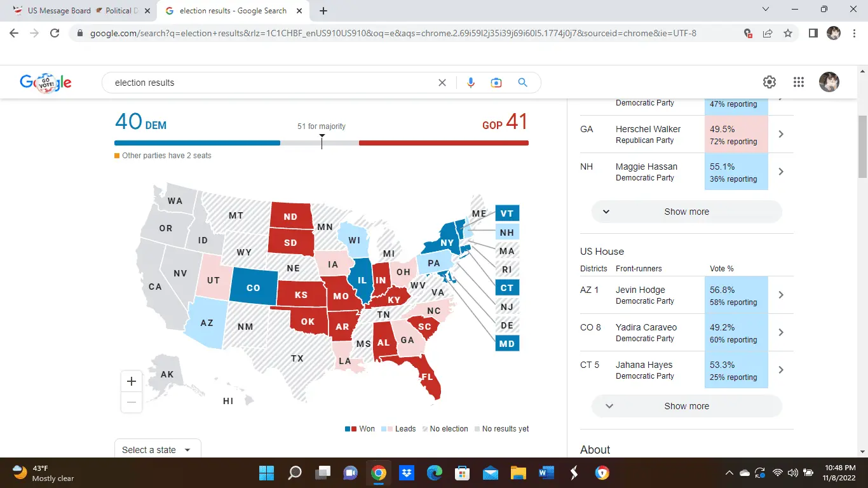Screen dimensions: 868x488
Task: Select Colorado on the Senate map
Action: (x=253, y=287)
